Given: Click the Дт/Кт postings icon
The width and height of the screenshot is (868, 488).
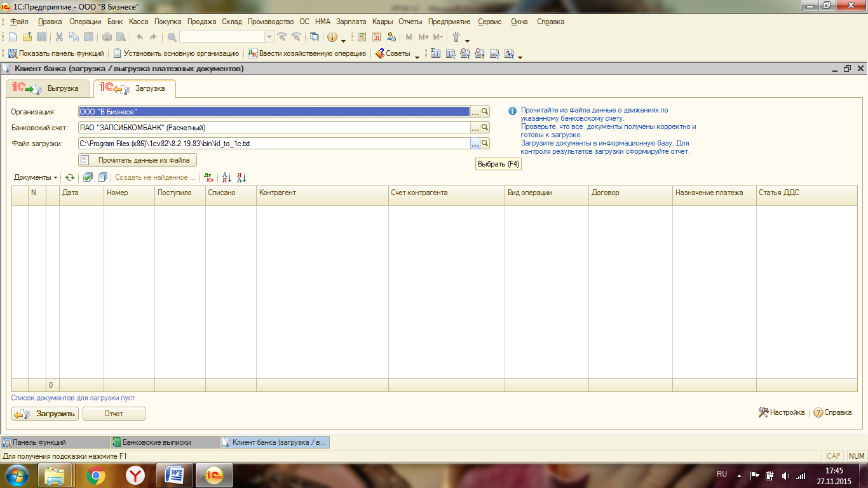Looking at the screenshot, I should (208, 177).
